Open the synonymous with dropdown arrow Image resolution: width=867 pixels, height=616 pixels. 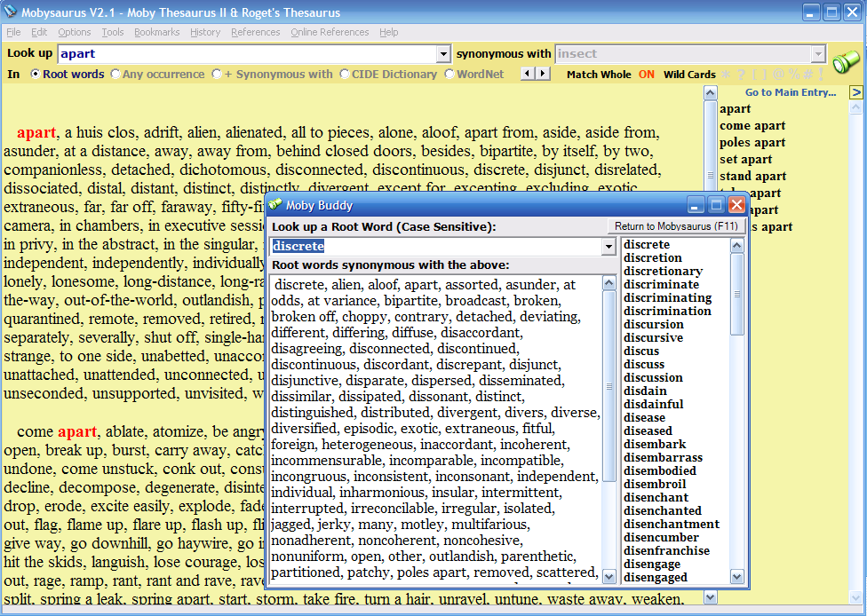pyautogui.click(x=818, y=54)
